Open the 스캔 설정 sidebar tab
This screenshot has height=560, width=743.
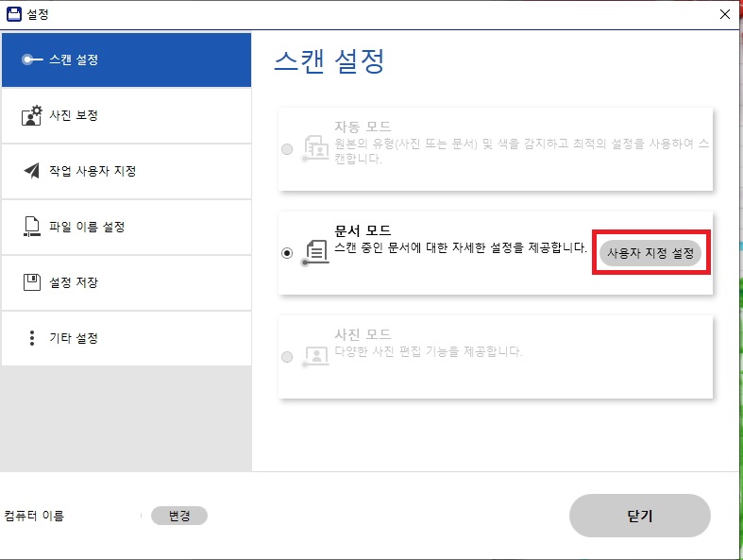(x=127, y=59)
